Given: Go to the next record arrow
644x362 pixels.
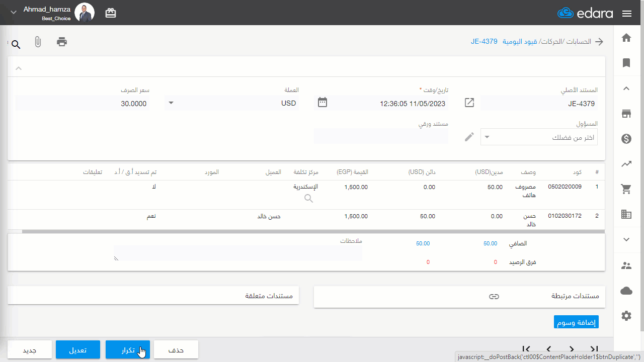Looking at the screenshot, I should click(572, 349).
